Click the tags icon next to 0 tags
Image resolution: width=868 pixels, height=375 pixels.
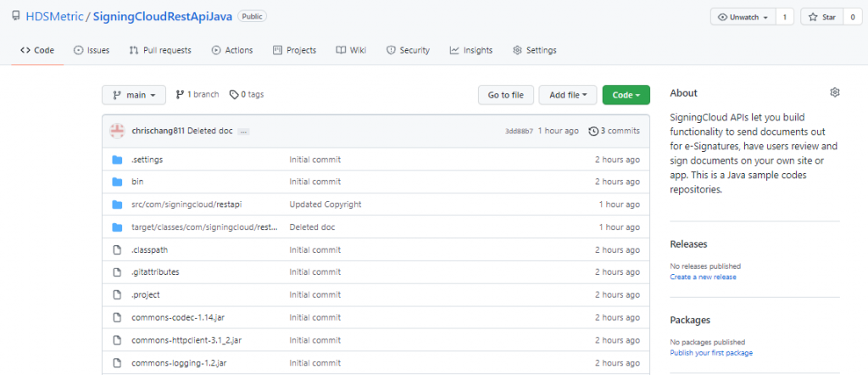pyautogui.click(x=234, y=95)
